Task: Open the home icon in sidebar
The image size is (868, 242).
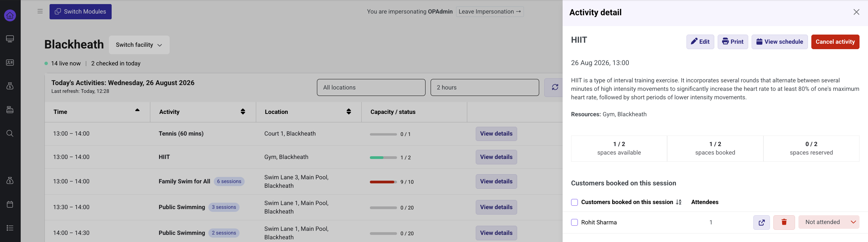Action: pyautogui.click(x=10, y=15)
